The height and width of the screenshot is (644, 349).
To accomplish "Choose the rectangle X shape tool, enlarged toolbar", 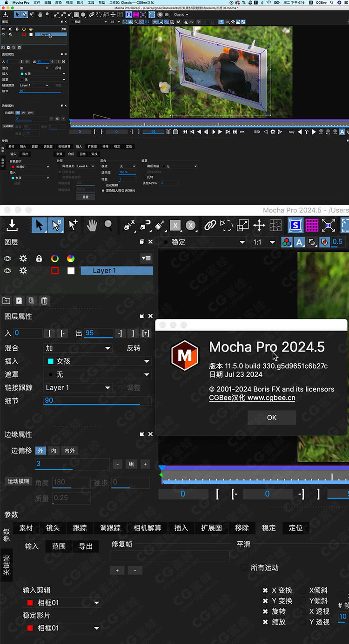I will 175,226.
